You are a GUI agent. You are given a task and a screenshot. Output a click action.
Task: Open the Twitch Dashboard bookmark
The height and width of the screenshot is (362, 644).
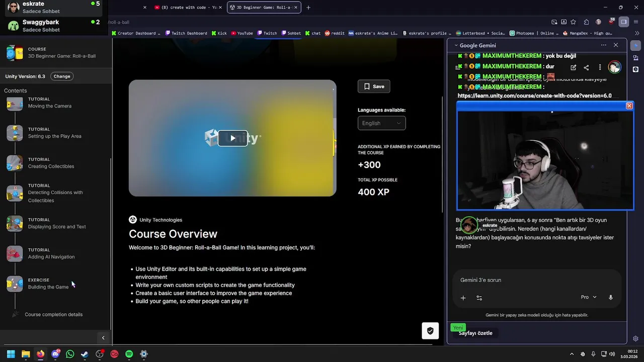click(186, 33)
